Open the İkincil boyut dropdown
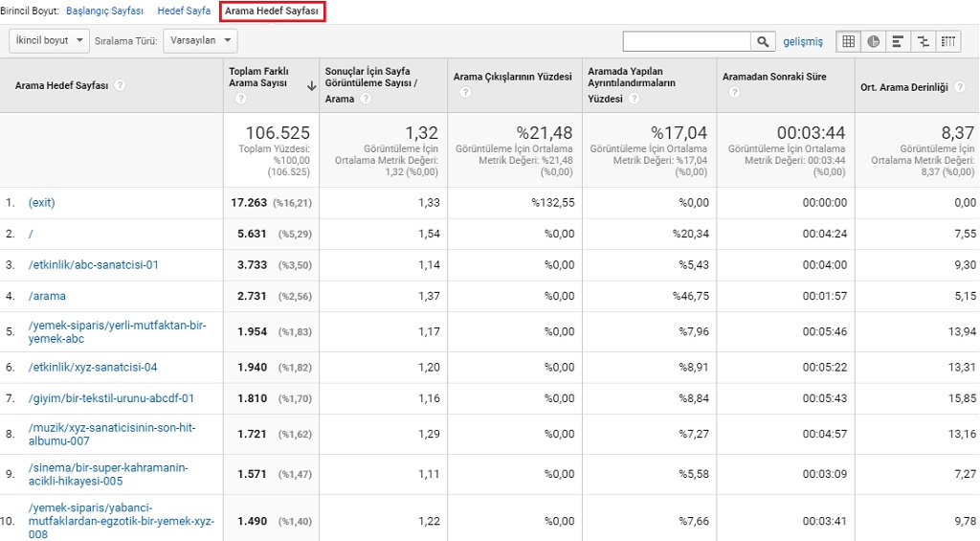The image size is (980, 541). pos(50,40)
